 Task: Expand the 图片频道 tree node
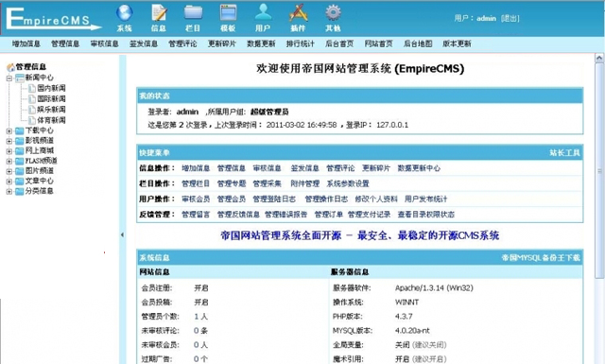pos(9,171)
